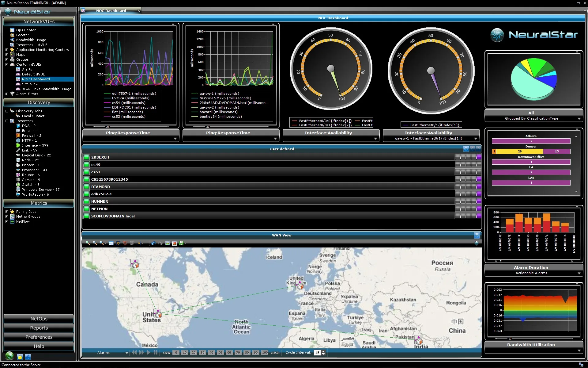Click the grey network layout icon in WAN toolbar

[x=132, y=243]
